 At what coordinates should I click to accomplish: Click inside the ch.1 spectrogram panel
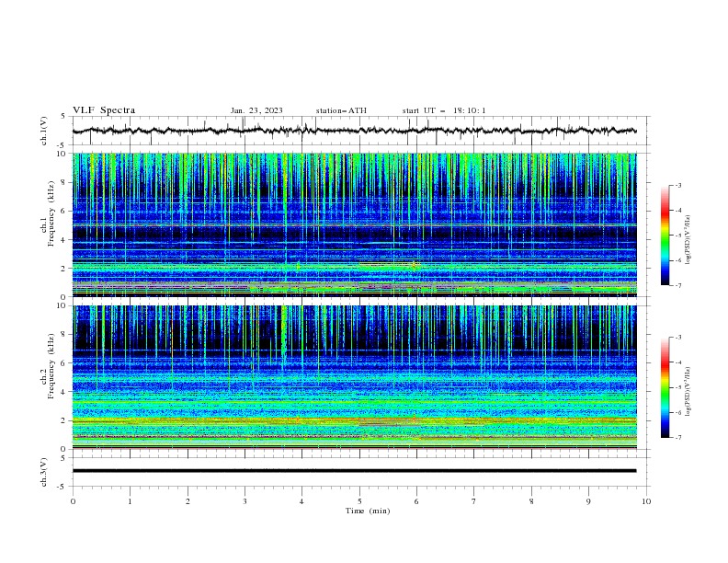click(x=354, y=224)
